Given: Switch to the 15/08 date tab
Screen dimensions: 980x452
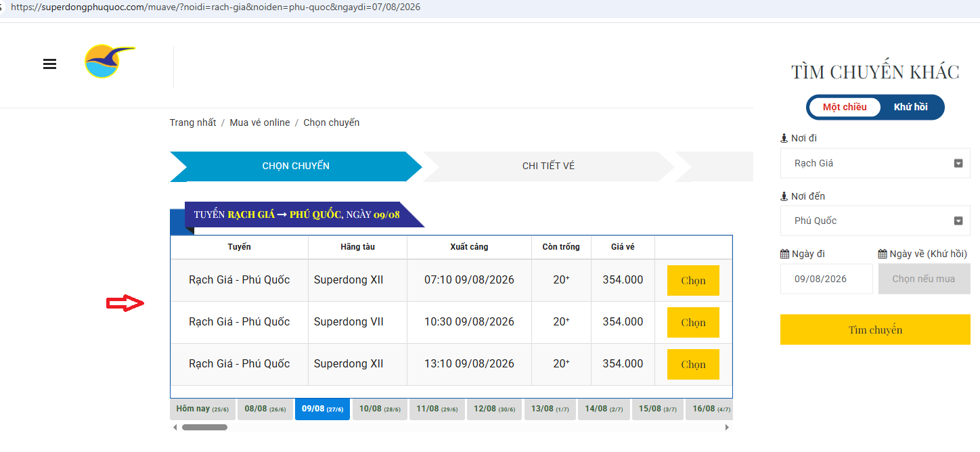Looking at the screenshot, I should (657, 409).
